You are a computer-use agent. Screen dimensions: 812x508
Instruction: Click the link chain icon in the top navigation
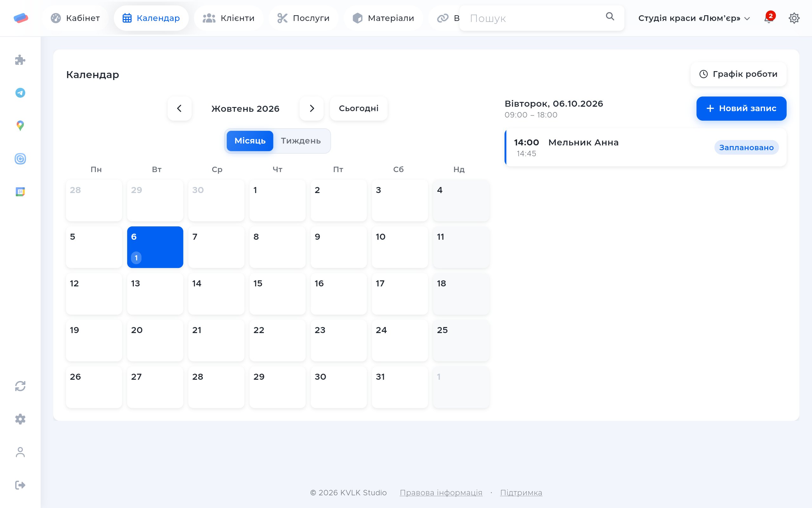[x=442, y=18]
